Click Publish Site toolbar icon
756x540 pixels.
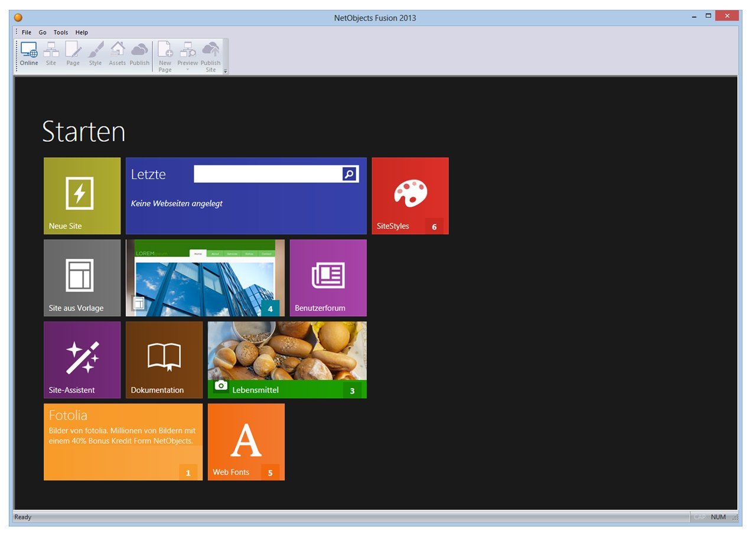pyautogui.click(x=210, y=57)
